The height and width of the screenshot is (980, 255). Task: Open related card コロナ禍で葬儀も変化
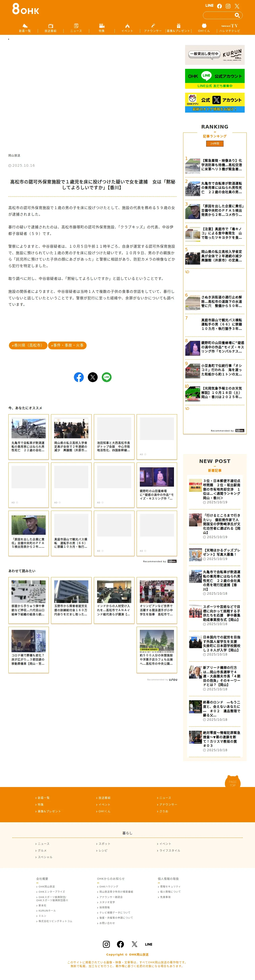29,649
